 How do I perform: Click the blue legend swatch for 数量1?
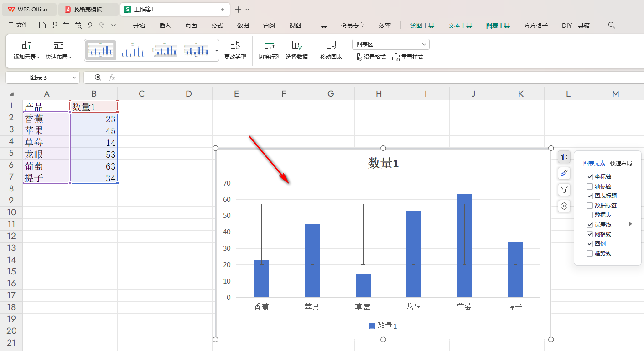click(x=372, y=326)
